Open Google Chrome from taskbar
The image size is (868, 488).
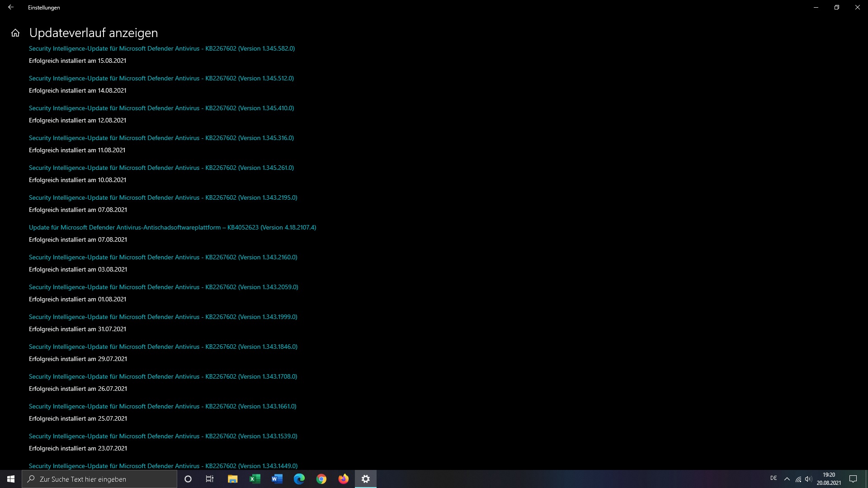pos(321,479)
